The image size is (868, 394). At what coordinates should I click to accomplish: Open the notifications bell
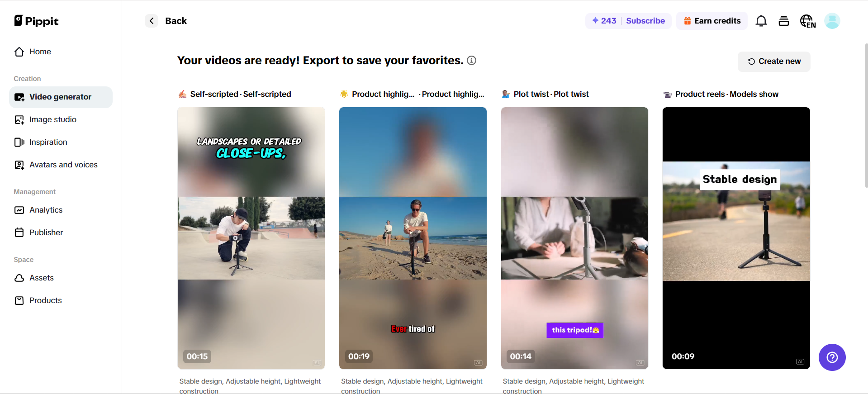coord(761,21)
